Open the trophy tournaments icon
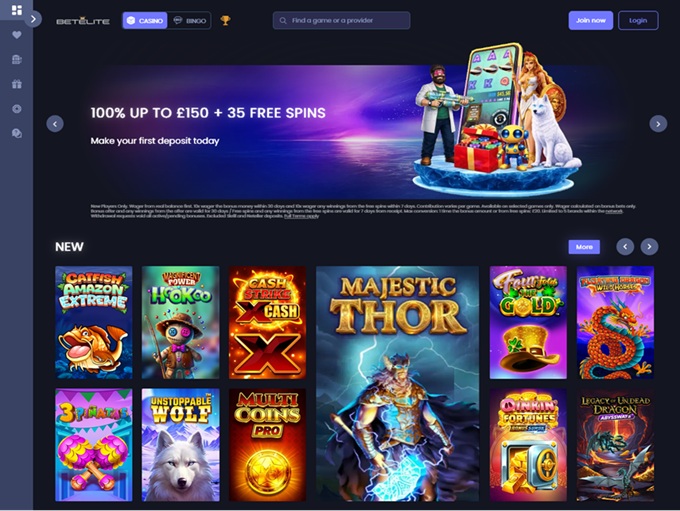680x511 pixels. click(x=225, y=20)
